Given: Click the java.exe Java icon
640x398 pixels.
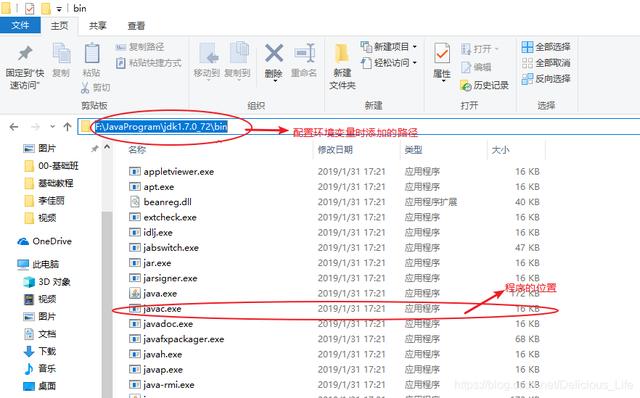Looking at the screenshot, I should pos(135,293).
